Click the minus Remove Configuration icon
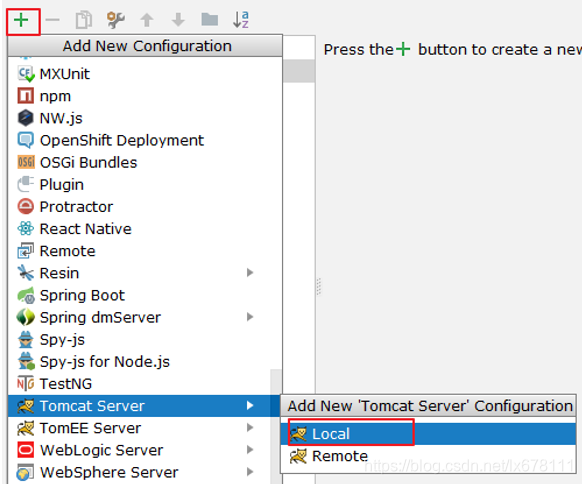The width and height of the screenshot is (582, 484). coord(53,20)
